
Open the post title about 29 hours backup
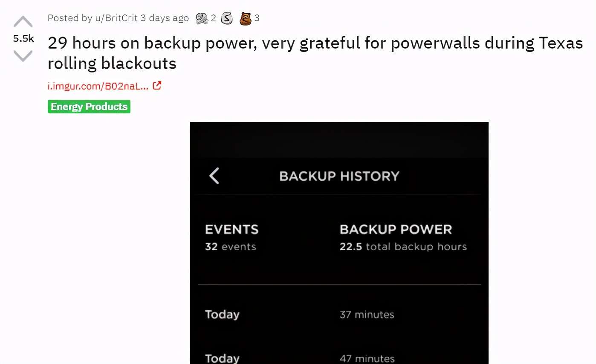(315, 53)
